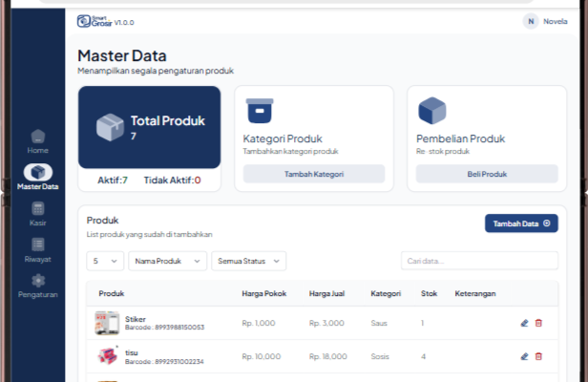Viewport: 588px width, 382px height.
Task: Click the Tambah Data button
Action: (521, 223)
